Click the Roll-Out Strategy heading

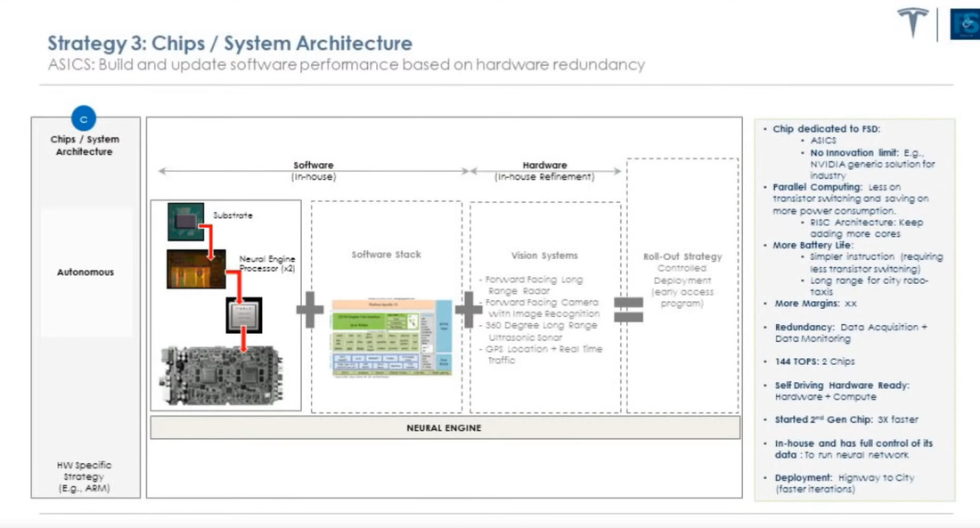point(682,256)
